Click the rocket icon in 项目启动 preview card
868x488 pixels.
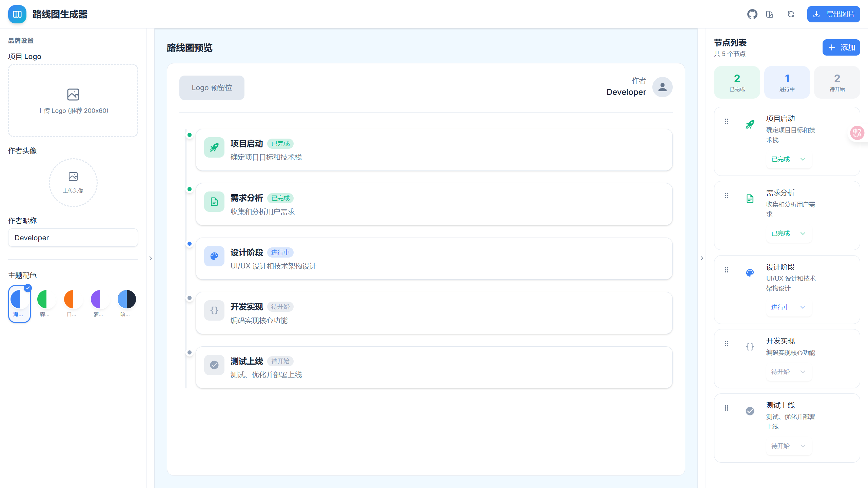coord(214,147)
